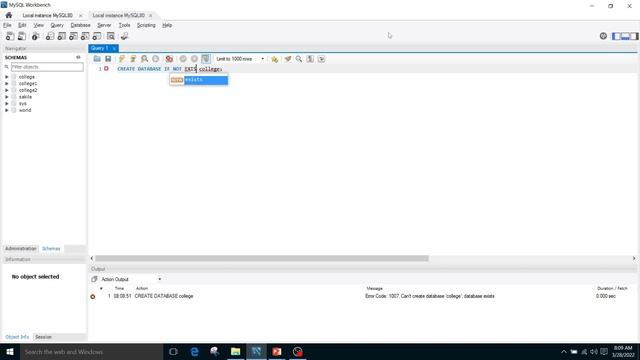This screenshot has width=640, height=360.
Task: Click the create new function toolbar icon
Action: (x=97, y=36)
